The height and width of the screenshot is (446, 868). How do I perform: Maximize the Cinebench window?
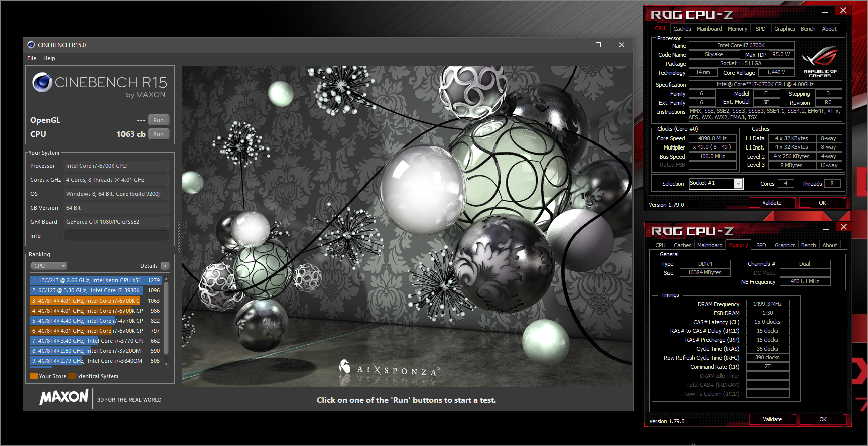598,45
